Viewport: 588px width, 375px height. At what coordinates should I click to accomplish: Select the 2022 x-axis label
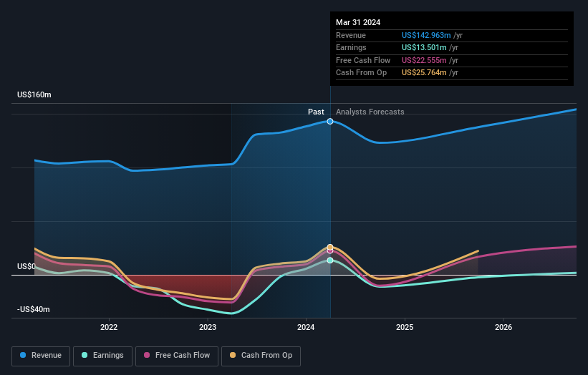pyautogui.click(x=109, y=328)
